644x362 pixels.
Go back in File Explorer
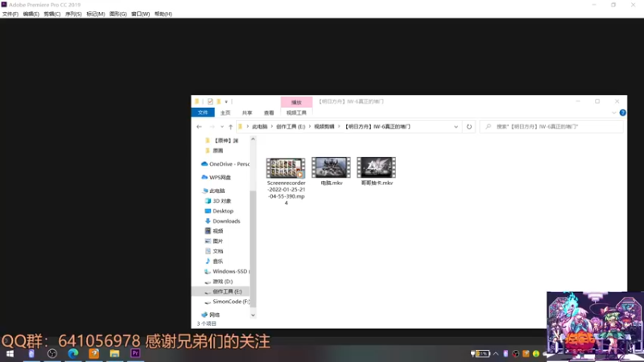[199, 127]
